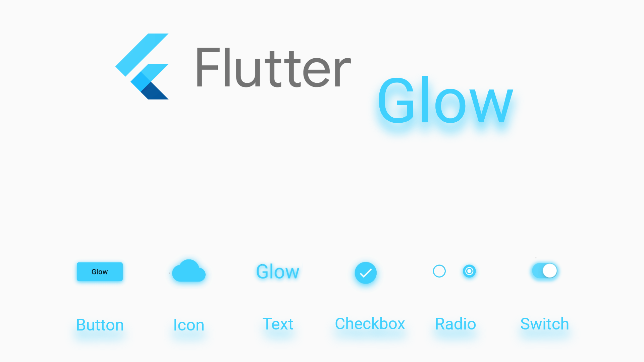Screen dimensions: 644x362
Task: Click the Glow text widget
Action: point(277,271)
